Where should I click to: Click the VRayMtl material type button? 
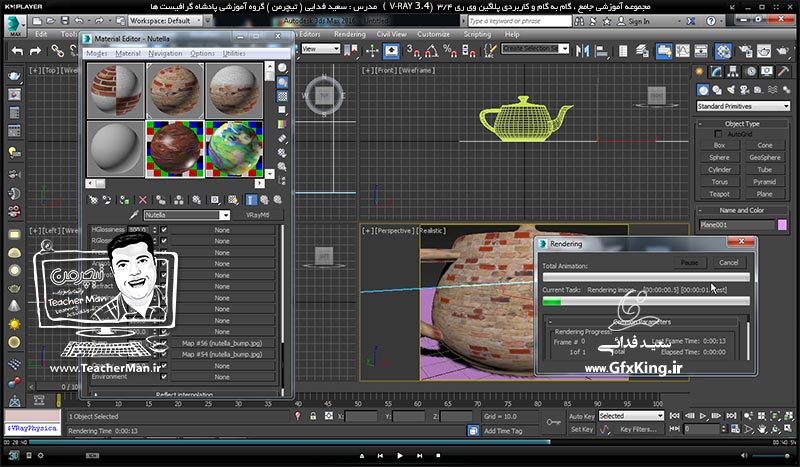coord(257,215)
